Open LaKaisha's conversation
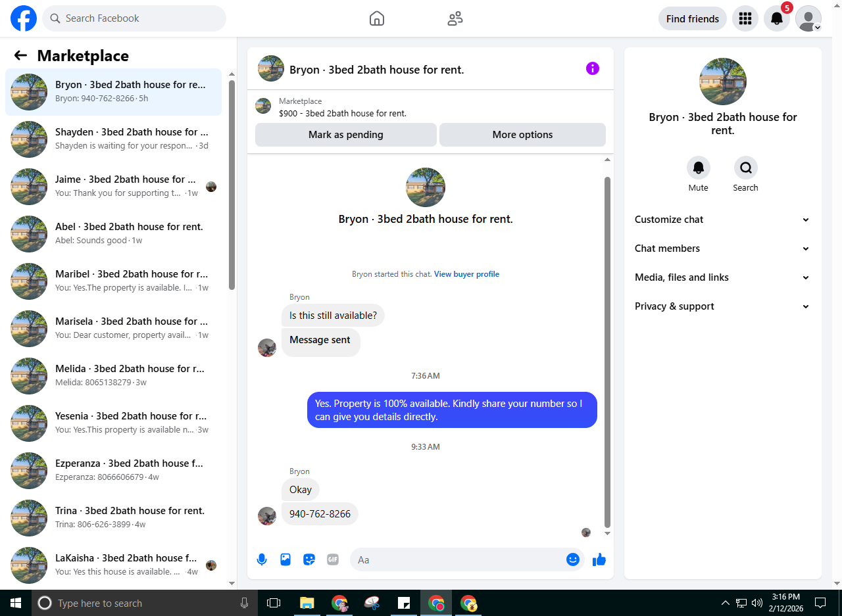This screenshot has height=616, width=842. coord(113,565)
